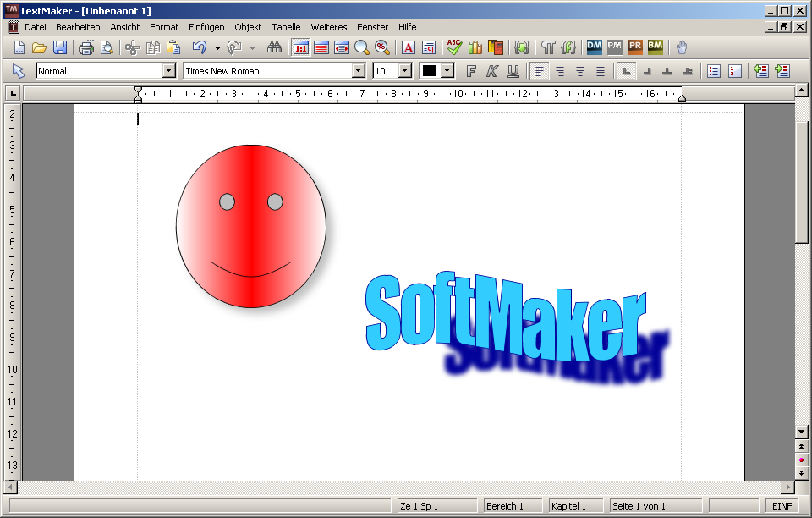Choose the left tab stop type

tap(626, 71)
